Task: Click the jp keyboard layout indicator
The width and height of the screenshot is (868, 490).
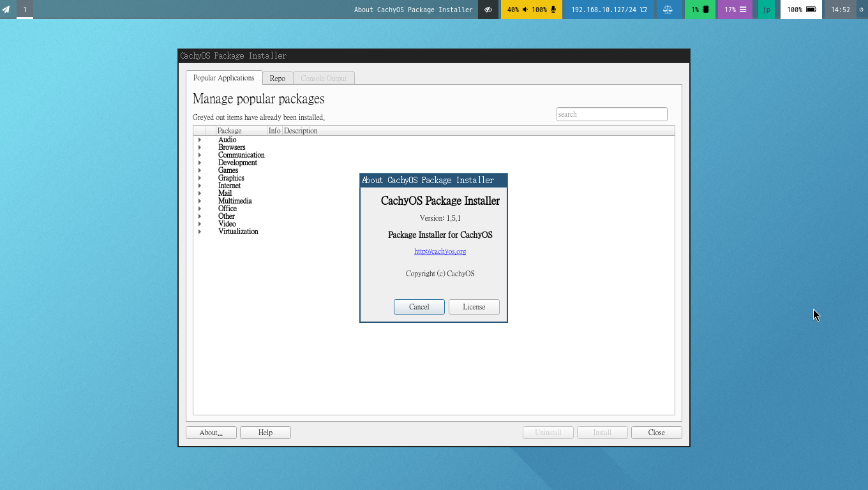Action: [x=767, y=10]
